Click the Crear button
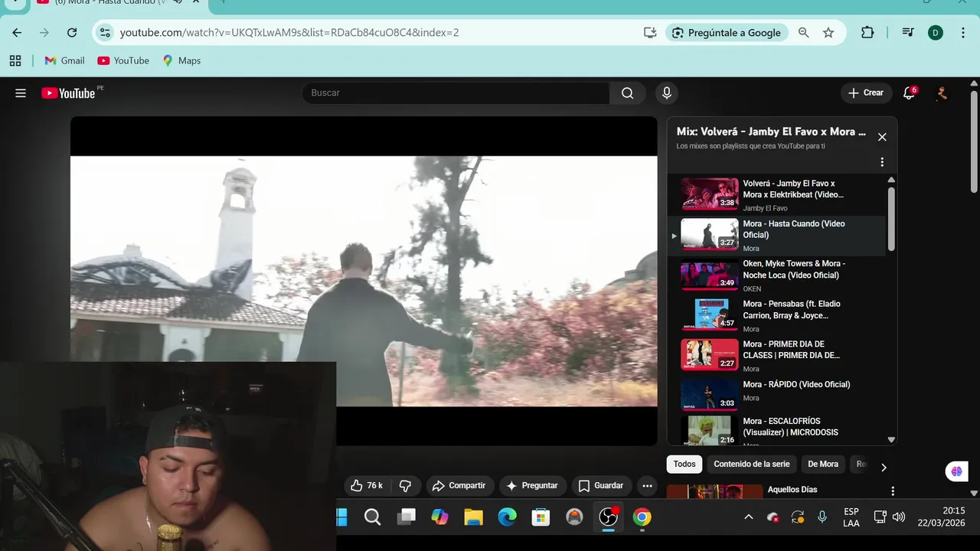This screenshot has height=551, width=980. [866, 93]
